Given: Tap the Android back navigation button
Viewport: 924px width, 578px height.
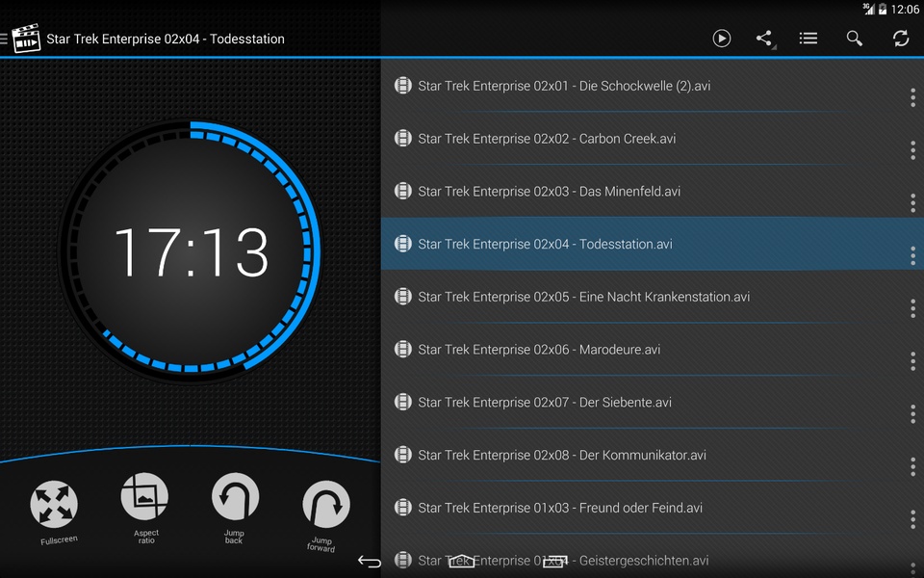Looking at the screenshot, I should [x=370, y=562].
